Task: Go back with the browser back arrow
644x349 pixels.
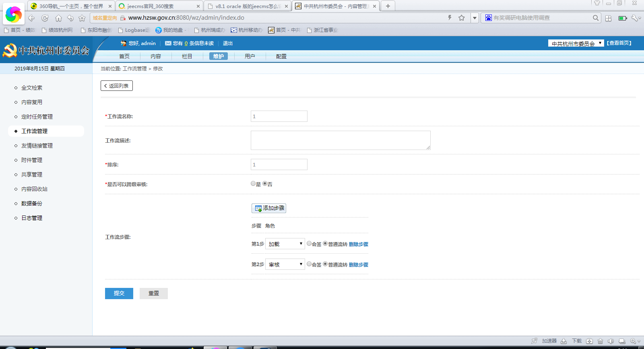Action: pos(31,18)
